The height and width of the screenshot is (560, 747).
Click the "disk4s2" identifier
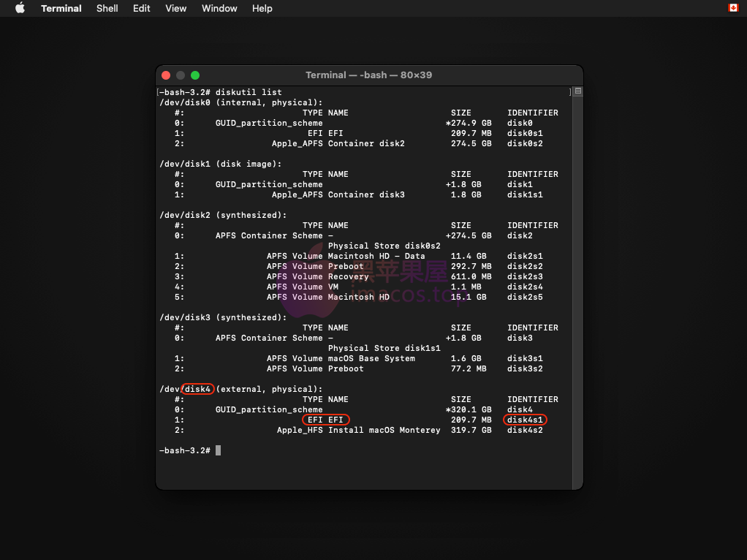click(525, 430)
